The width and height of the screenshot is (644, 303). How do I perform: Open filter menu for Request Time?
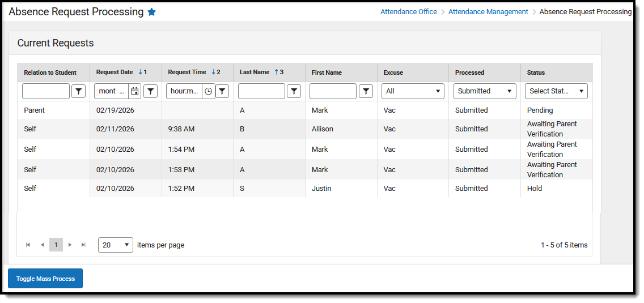222,91
